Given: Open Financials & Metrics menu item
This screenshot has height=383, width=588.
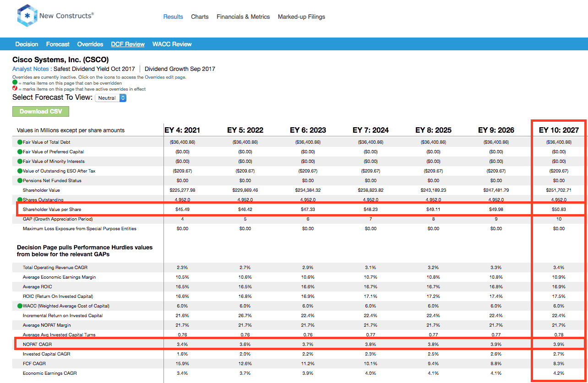Looking at the screenshot, I should click(x=243, y=16).
